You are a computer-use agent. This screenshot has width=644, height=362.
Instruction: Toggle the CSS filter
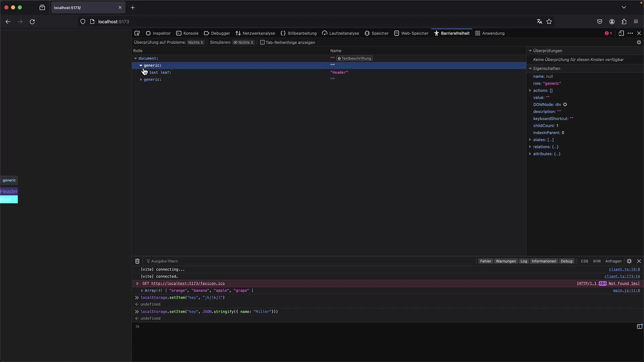coord(584,261)
